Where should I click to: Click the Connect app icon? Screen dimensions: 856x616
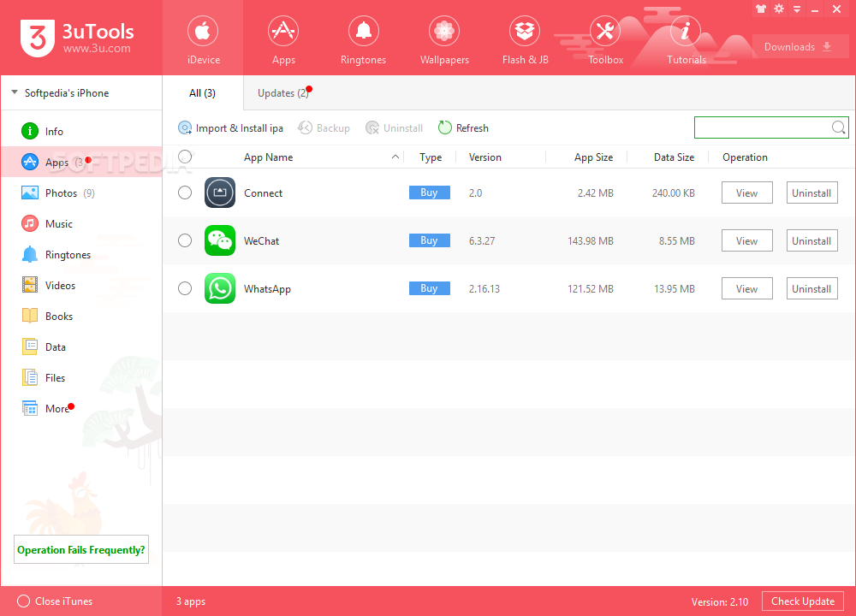pyautogui.click(x=220, y=192)
